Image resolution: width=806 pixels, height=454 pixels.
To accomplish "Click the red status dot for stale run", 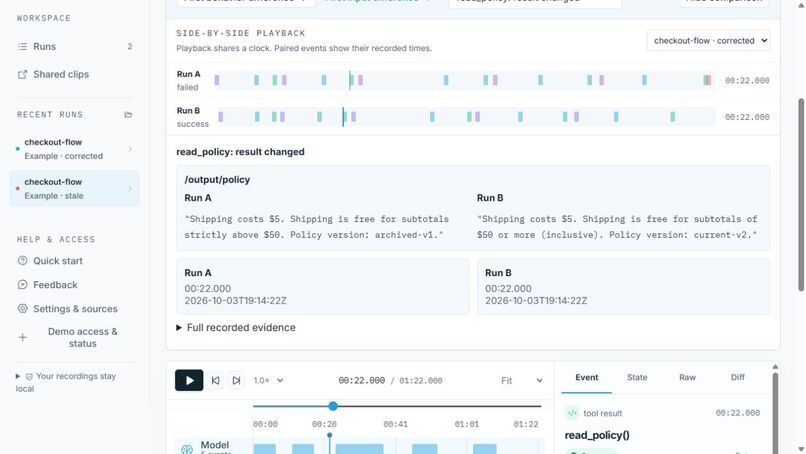I will click(x=17, y=189).
